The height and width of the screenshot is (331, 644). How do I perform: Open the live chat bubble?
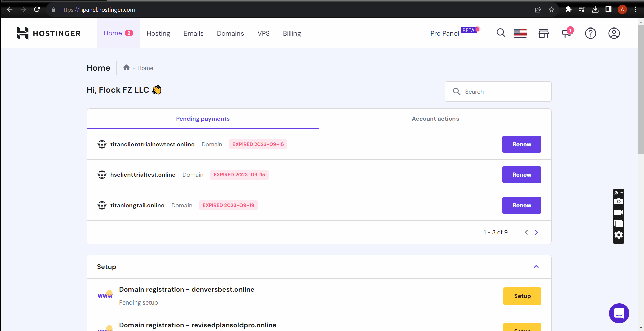click(619, 313)
